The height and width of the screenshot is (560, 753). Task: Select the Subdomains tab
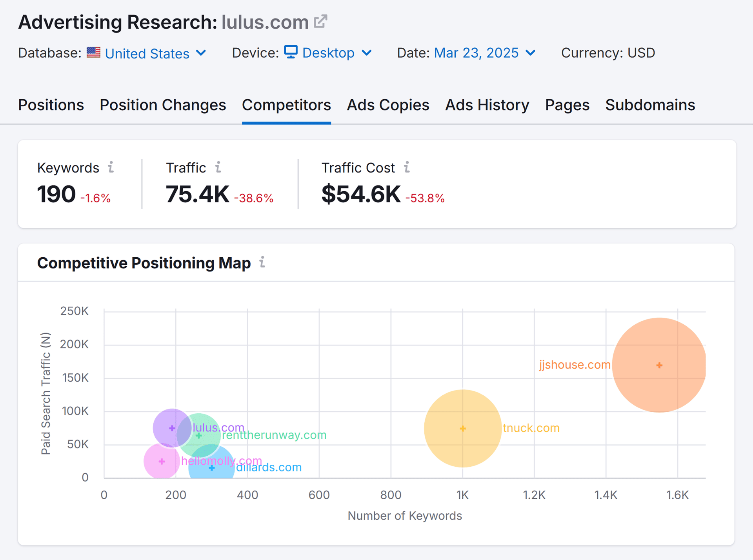tap(650, 105)
